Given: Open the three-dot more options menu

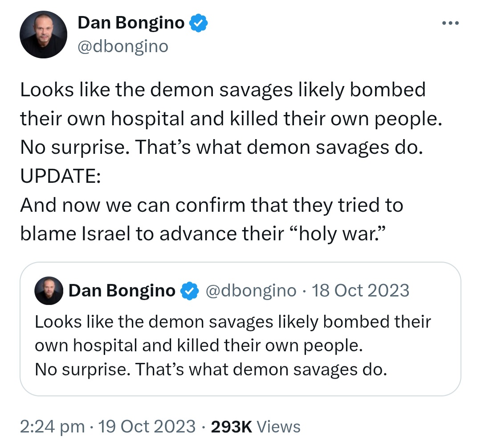Looking at the screenshot, I should [450, 23].
